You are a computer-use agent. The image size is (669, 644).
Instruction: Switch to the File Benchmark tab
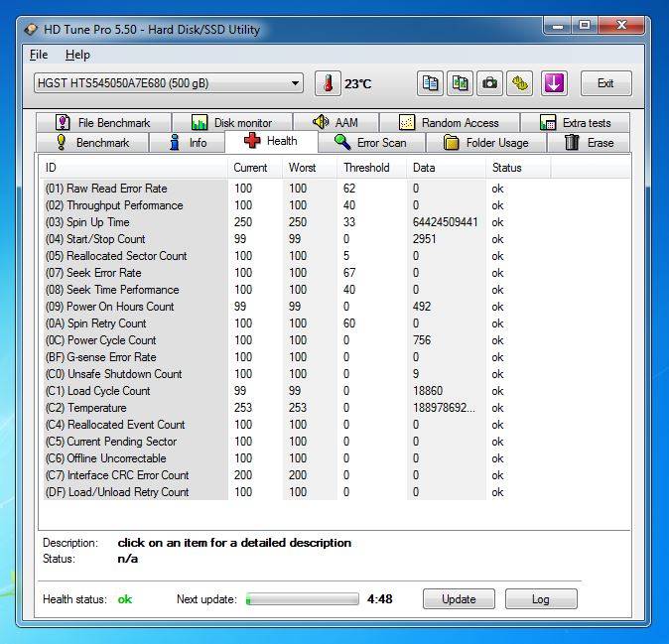click(103, 123)
